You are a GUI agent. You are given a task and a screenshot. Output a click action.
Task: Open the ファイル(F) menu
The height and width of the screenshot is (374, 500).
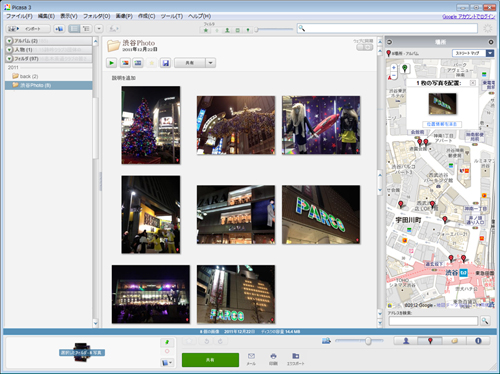(x=19, y=16)
